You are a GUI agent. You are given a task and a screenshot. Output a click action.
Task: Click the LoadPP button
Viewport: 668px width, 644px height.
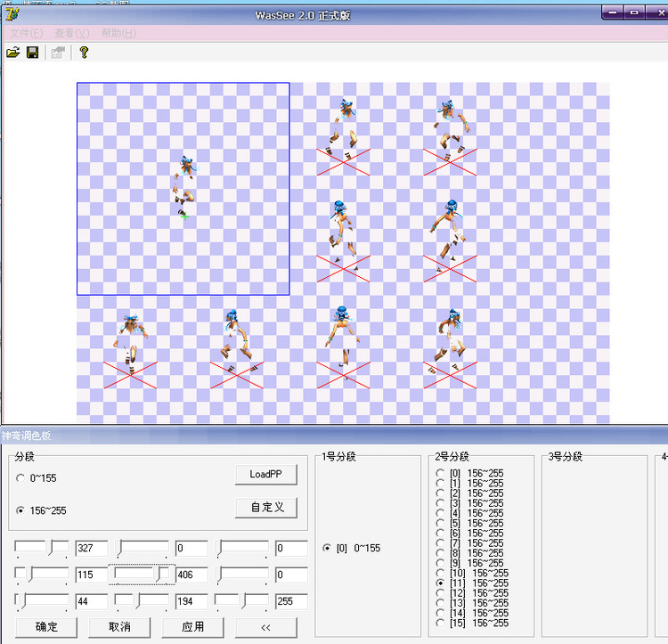[x=265, y=475]
